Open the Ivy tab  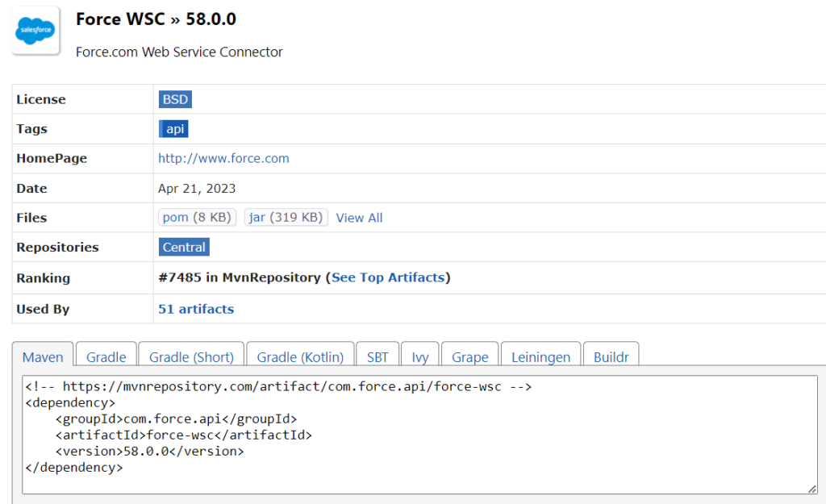point(419,355)
